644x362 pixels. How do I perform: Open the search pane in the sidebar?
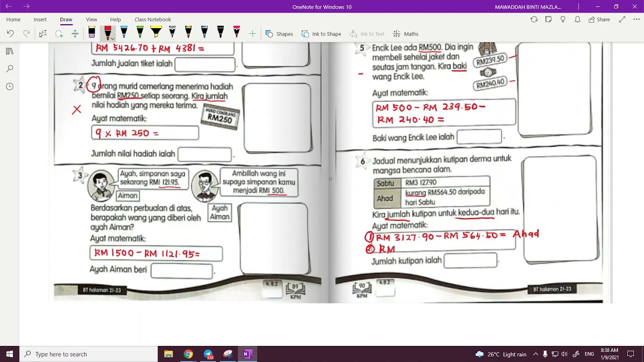[10, 69]
